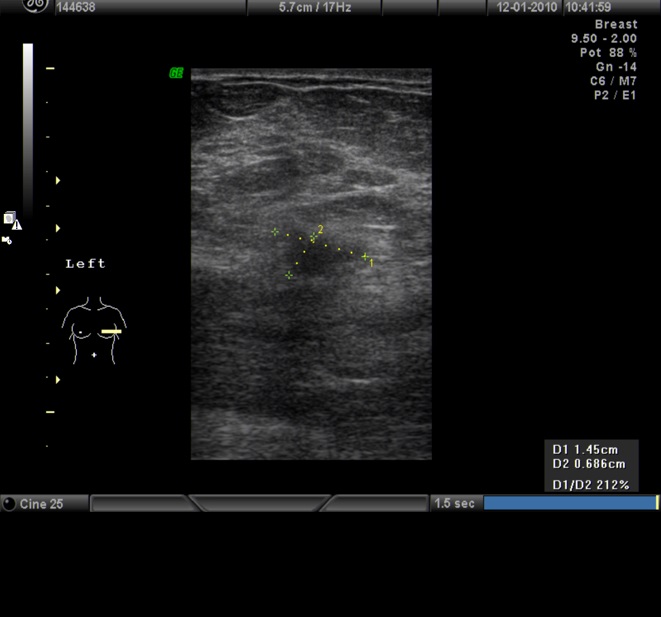Click the Cine 25 label

[42, 504]
